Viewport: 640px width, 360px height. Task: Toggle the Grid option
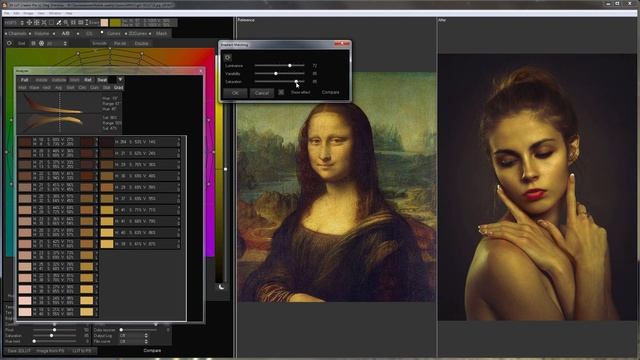pyautogui.click(x=21, y=43)
